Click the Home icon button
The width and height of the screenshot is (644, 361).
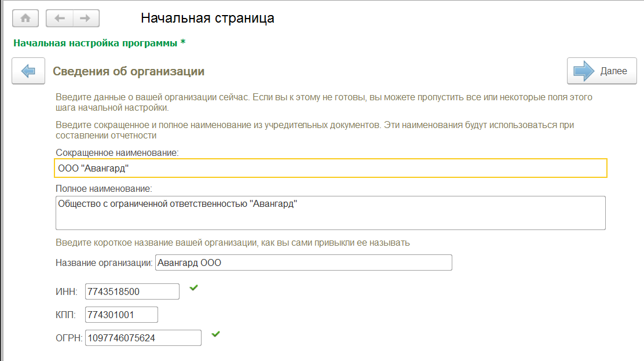click(x=25, y=18)
